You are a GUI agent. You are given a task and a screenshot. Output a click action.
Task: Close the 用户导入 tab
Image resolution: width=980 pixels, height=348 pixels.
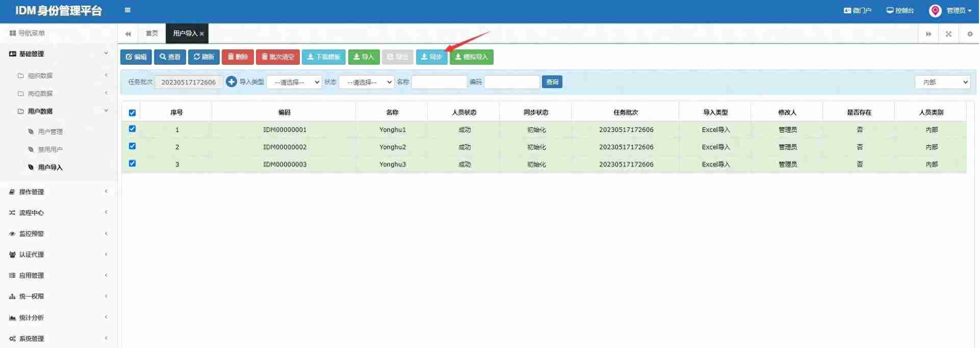202,34
